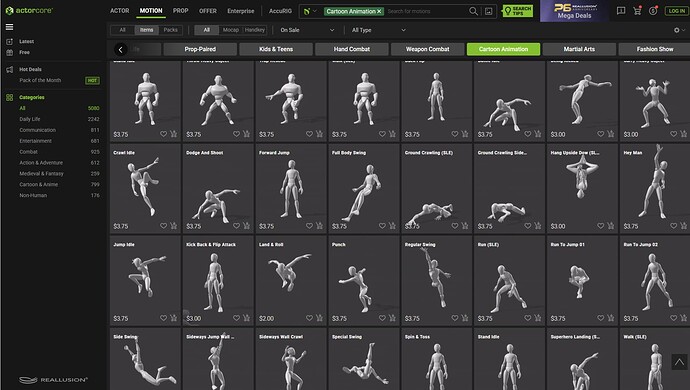Favorite the Crawl Idle motion

(x=163, y=226)
